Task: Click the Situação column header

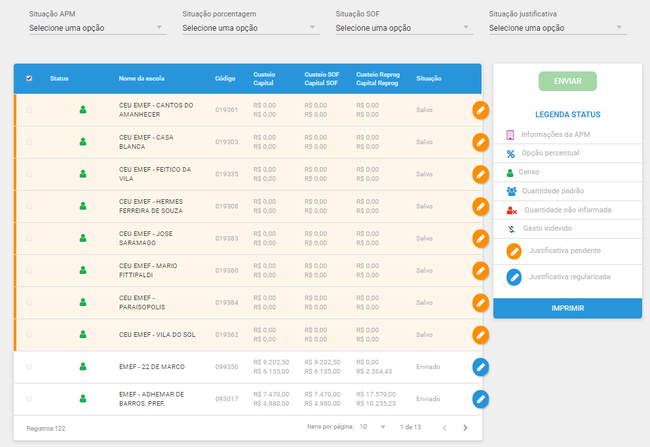Action: (429, 78)
